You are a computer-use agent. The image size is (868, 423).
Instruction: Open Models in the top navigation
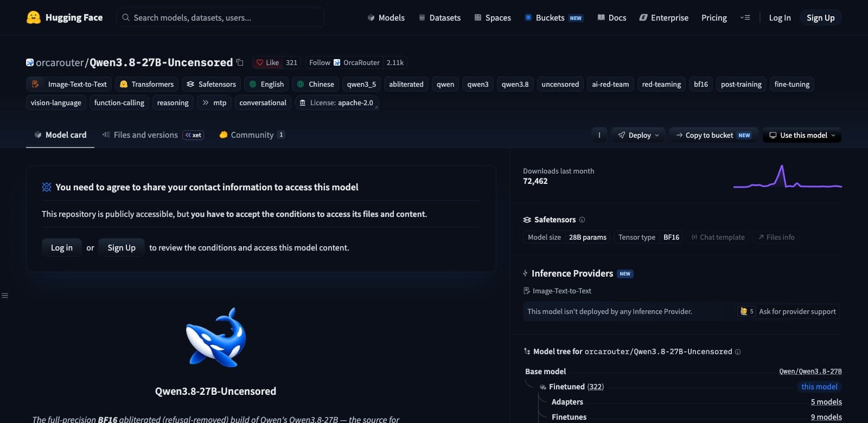tap(386, 17)
